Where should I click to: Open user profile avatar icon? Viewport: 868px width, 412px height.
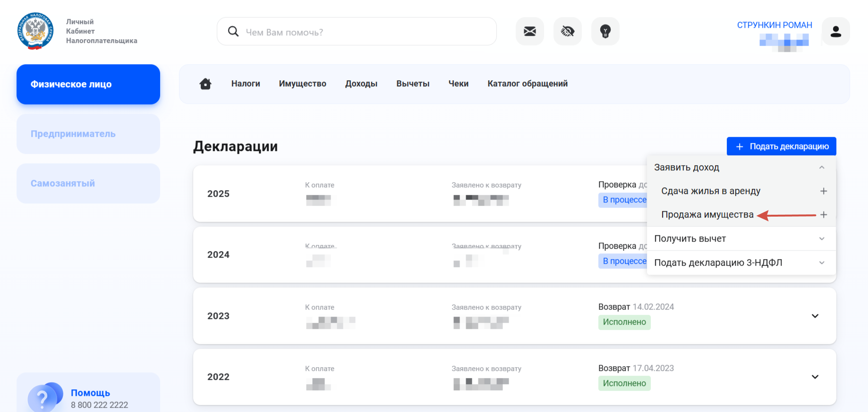click(836, 32)
